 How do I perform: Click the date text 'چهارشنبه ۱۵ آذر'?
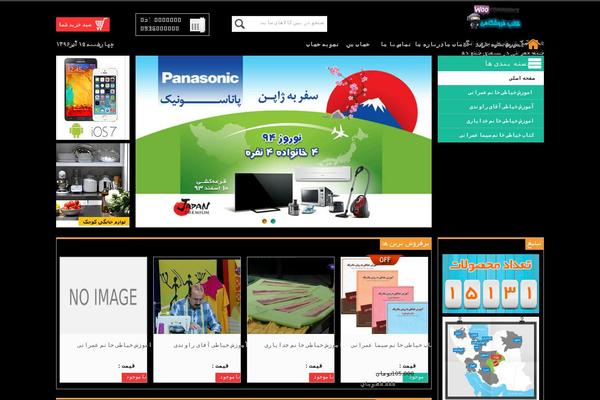click(x=85, y=44)
